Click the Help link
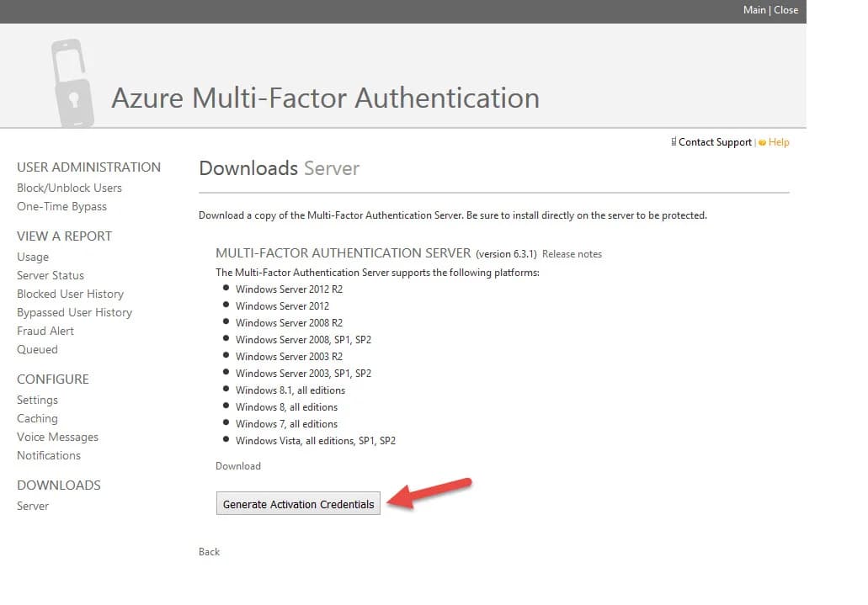 778,142
